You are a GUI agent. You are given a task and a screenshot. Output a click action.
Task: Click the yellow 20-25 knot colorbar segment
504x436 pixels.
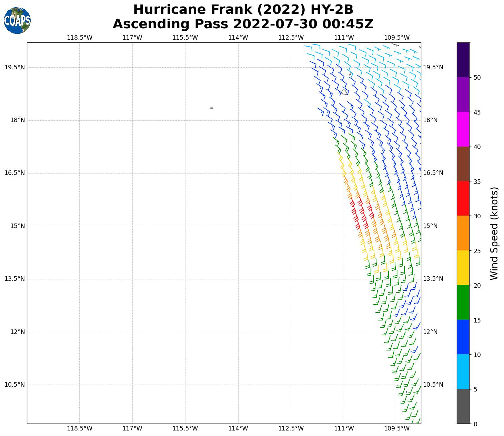pos(463,268)
